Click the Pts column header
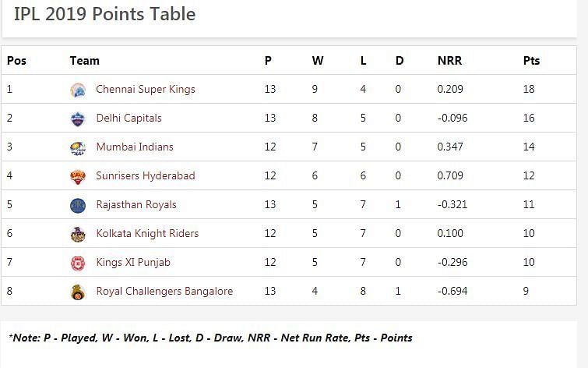The image size is (588, 368). click(x=531, y=61)
